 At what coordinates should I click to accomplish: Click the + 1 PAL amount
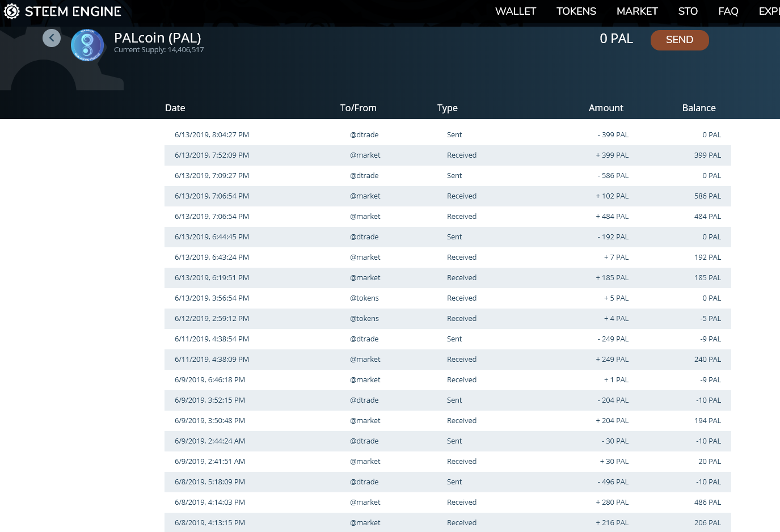click(x=617, y=380)
